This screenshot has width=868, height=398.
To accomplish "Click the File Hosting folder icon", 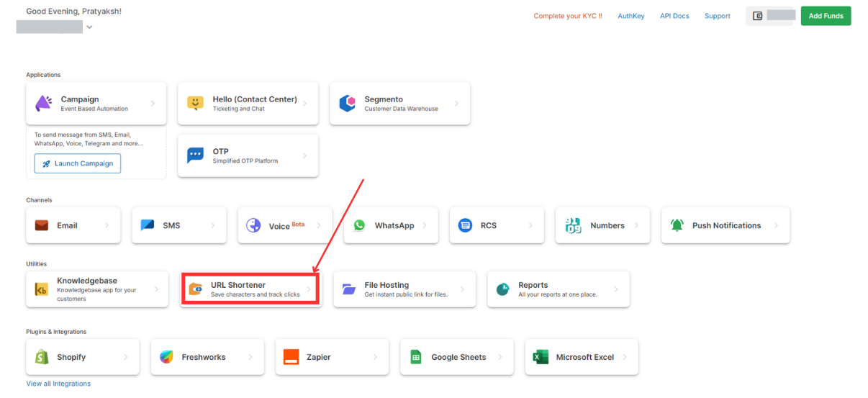I will click(x=349, y=289).
